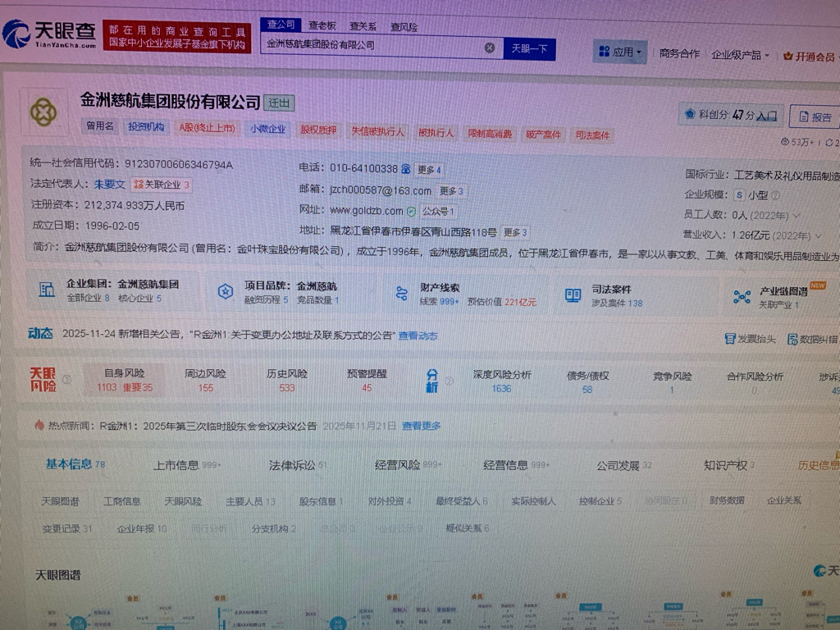Click the 股权质押 risk tag
This screenshot has width=840, height=630.
coord(317,130)
